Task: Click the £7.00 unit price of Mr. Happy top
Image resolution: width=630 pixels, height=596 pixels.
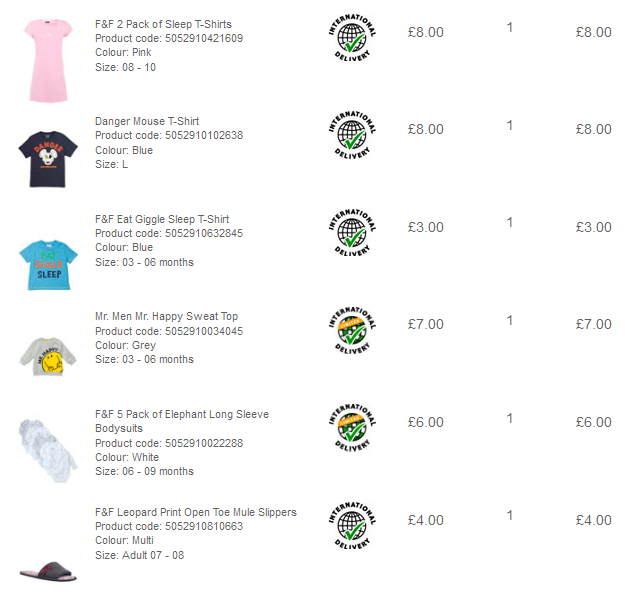Action: [425, 324]
